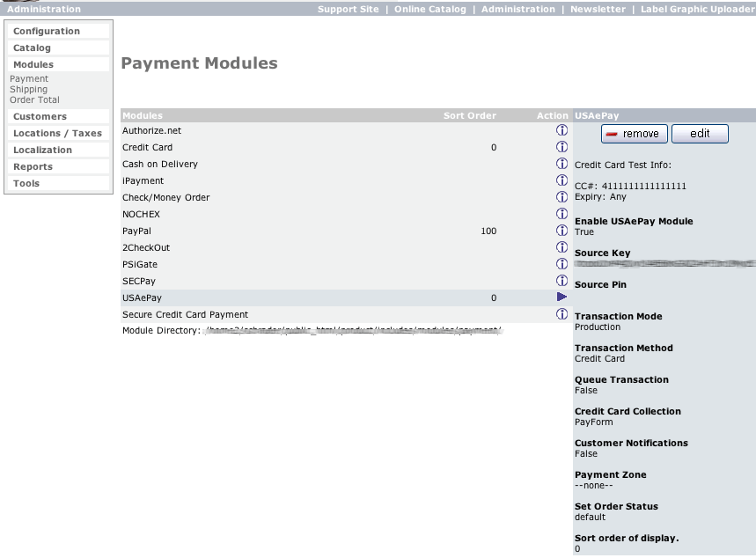The image size is (756, 558).
Task: Go to Label Graphic Uploader
Action: 695,9
